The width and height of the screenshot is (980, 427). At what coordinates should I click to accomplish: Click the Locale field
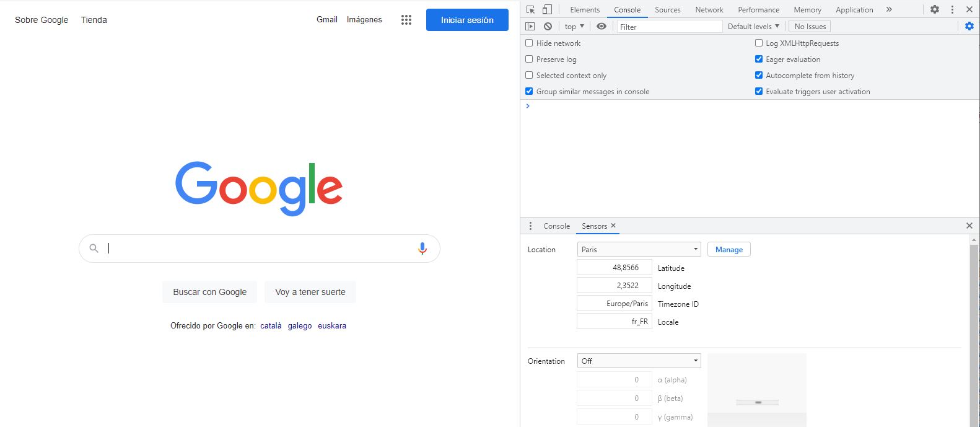click(x=615, y=321)
